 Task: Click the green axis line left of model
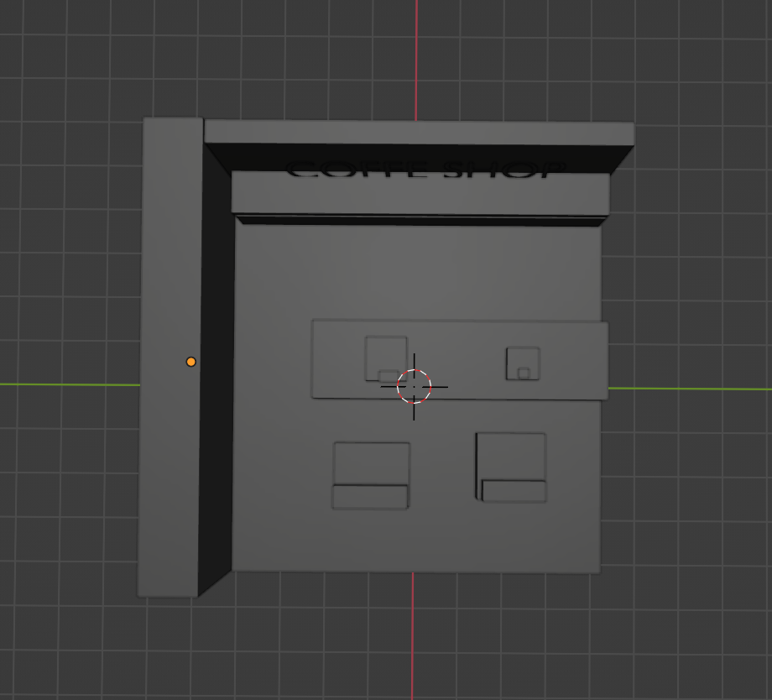[x=70, y=384]
